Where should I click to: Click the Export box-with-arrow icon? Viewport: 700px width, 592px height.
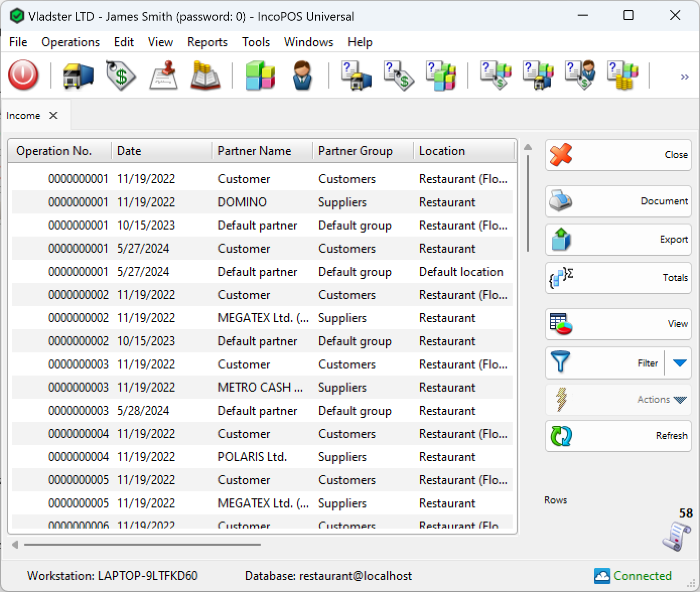(561, 239)
